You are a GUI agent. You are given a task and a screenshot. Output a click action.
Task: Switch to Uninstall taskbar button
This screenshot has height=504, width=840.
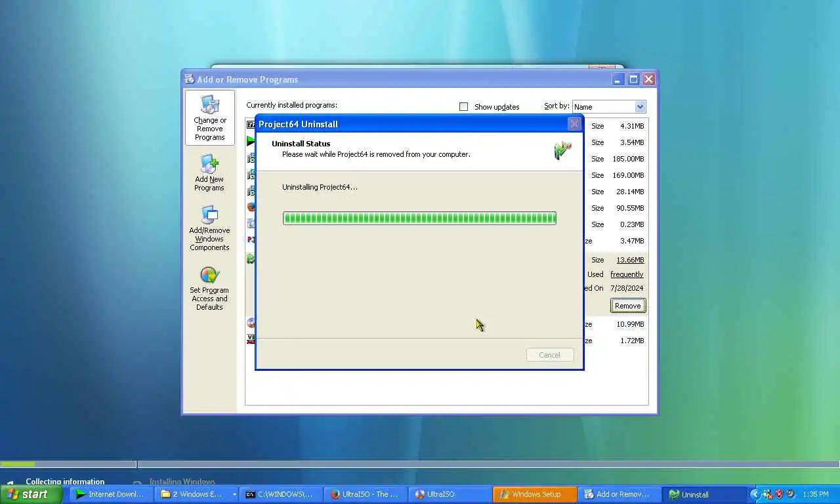point(704,494)
